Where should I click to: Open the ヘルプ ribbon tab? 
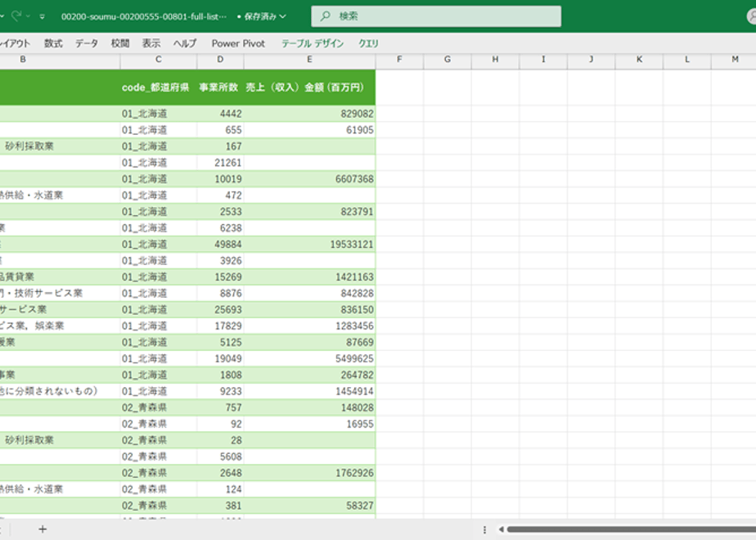click(185, 43)
